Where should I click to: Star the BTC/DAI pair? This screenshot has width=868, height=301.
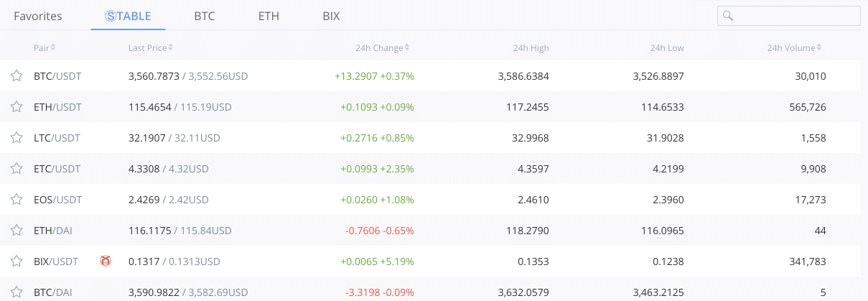(x=16, y=292)
